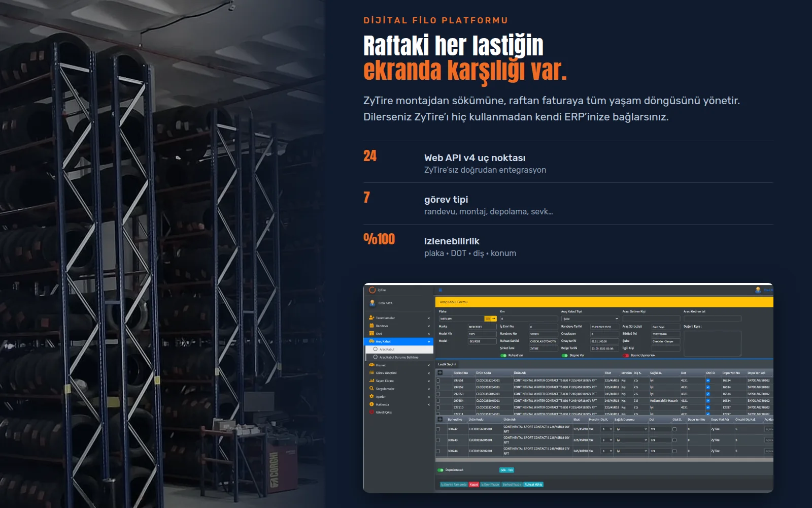Click the Araç Kabul Formu yellow header title
The width and height of the screenshot is (812, 508).
tap(454, 302)
